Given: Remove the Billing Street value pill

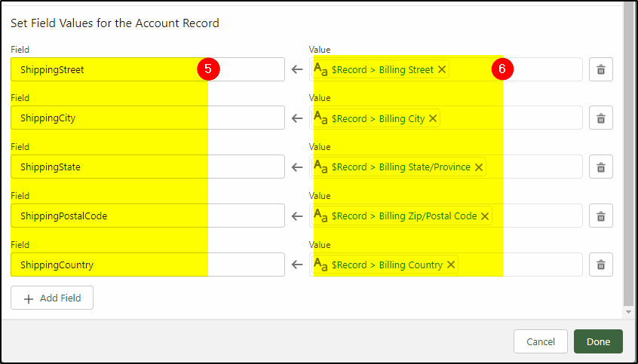Looking at the screenshot, I should coord(442,69).
